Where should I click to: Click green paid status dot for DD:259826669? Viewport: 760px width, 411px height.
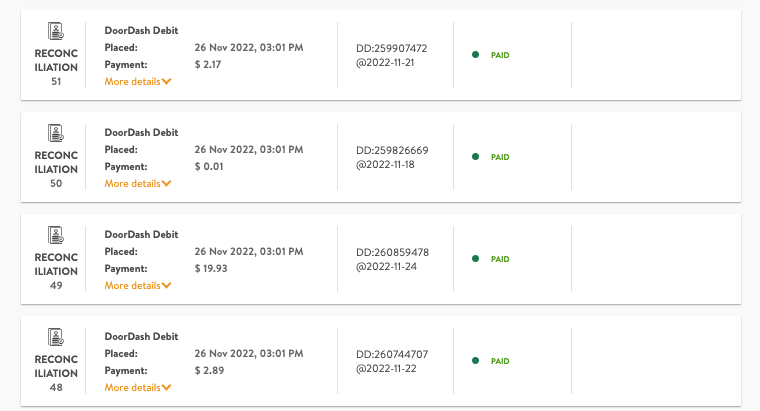(475, 157)
